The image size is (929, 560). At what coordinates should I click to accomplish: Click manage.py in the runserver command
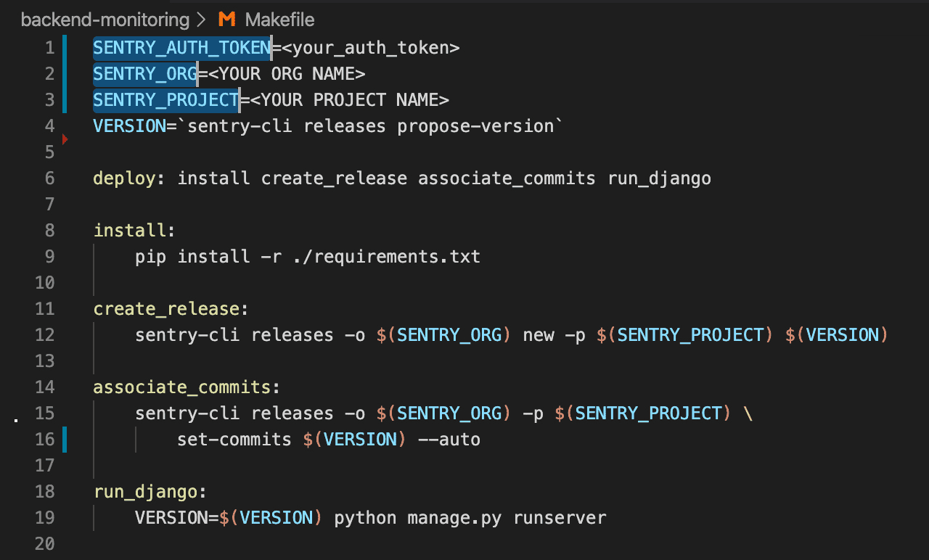454,517
